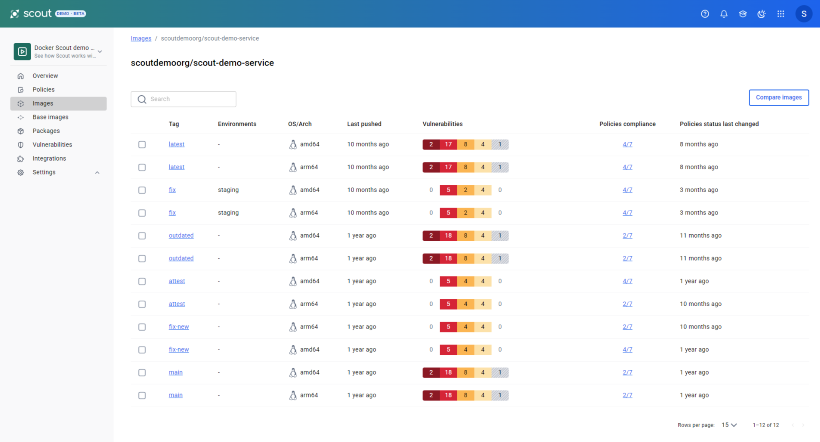Click the Docker Scout demo organization icon

pyautogui.click(x=22, y=51)
